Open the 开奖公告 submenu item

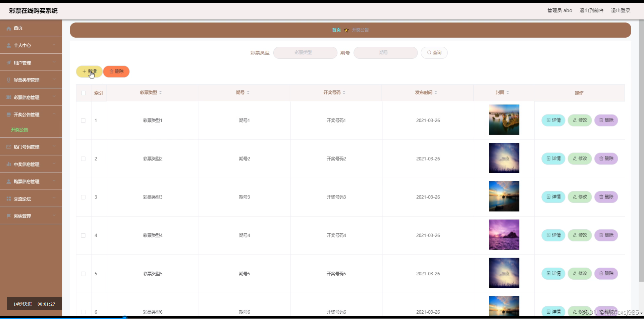point(19,130)
